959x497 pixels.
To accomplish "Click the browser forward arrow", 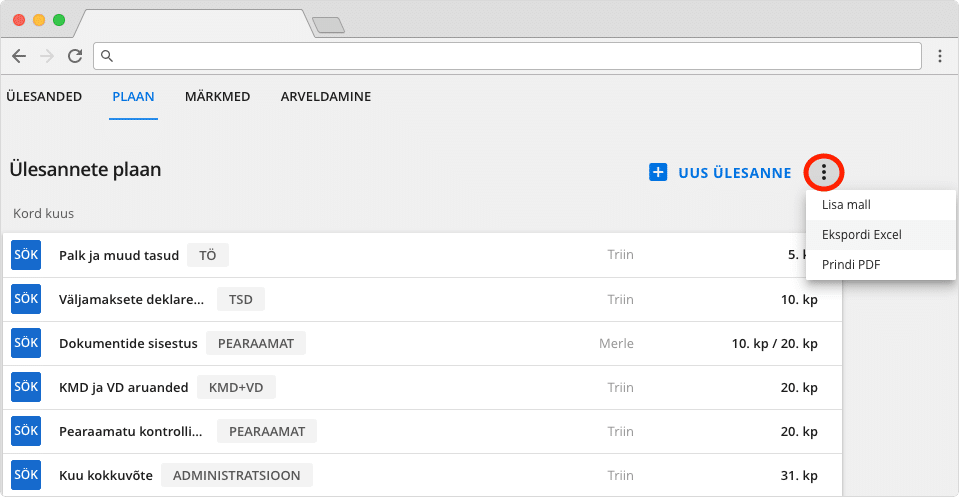I will [46, 56].
